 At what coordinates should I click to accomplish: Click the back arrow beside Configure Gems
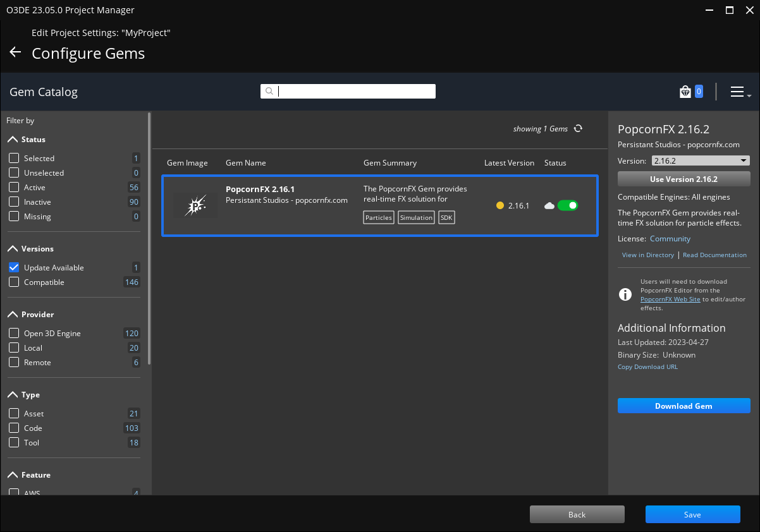point(15,52)
